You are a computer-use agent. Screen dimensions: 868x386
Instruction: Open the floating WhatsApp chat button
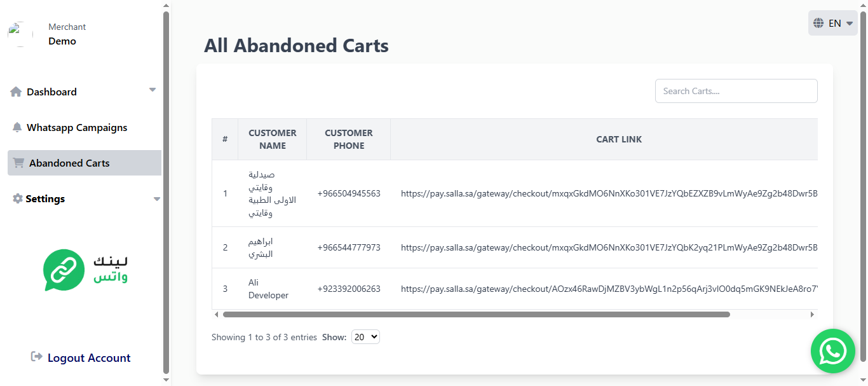click(832, 351)
